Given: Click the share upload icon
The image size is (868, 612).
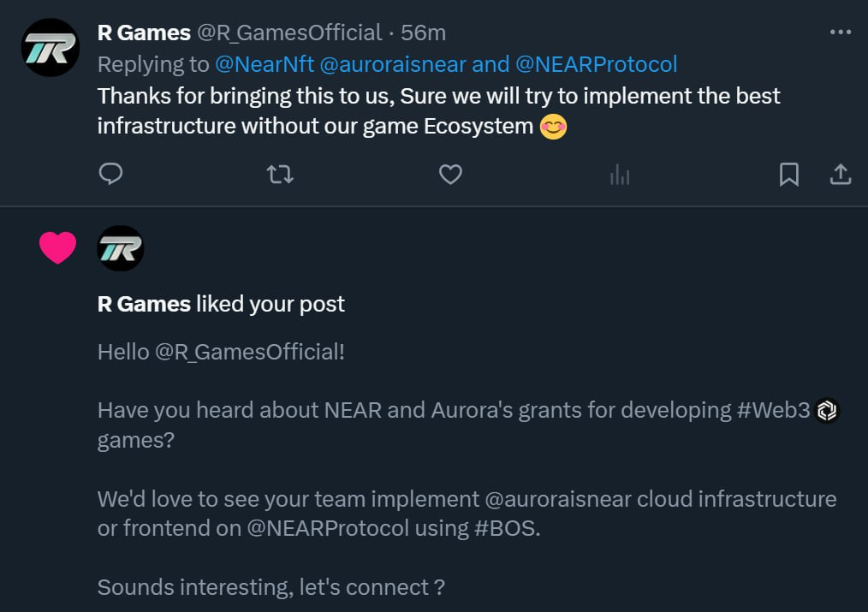Looking at the screenshot, I should [x=841, y=175].
